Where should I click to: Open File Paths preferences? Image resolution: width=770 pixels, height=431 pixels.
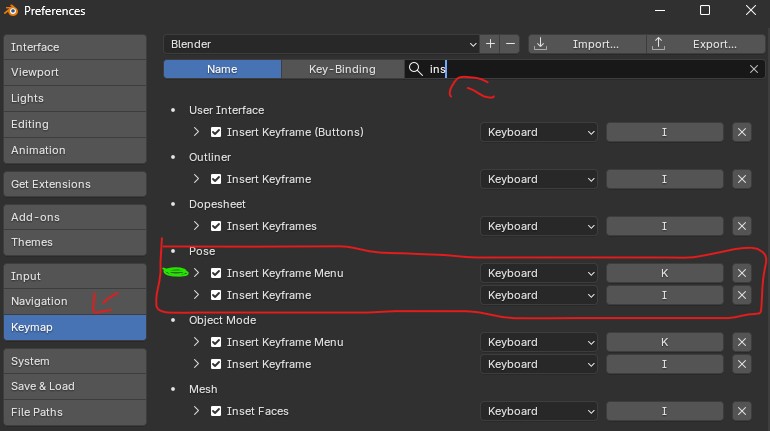pos(75,412)
